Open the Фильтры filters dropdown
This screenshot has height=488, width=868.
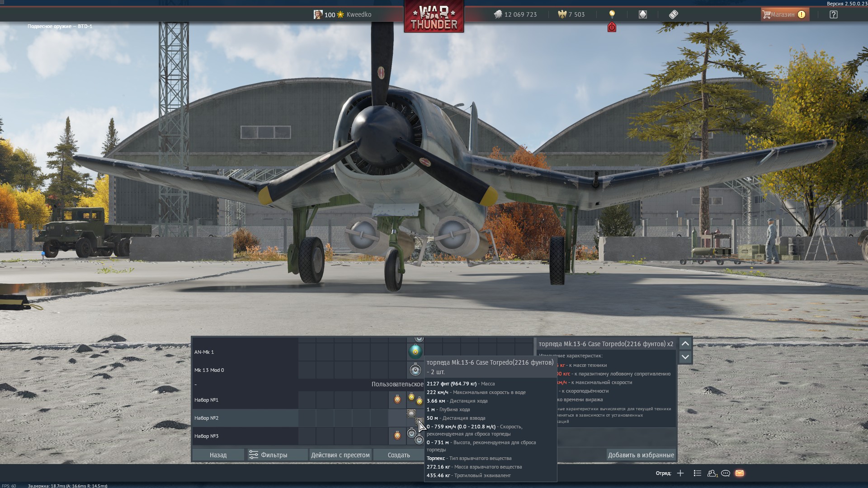pos(268,455)
